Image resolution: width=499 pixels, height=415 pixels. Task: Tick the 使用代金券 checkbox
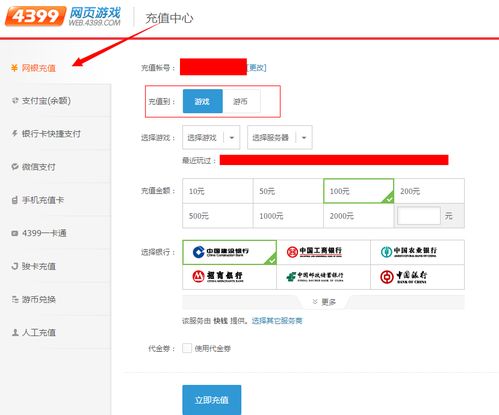[187, 348]
